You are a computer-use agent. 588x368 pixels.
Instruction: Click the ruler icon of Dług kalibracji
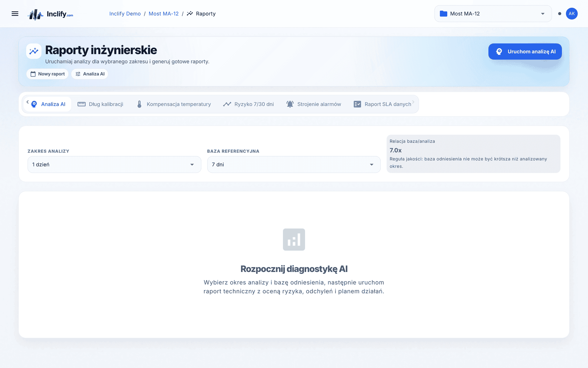82,104
